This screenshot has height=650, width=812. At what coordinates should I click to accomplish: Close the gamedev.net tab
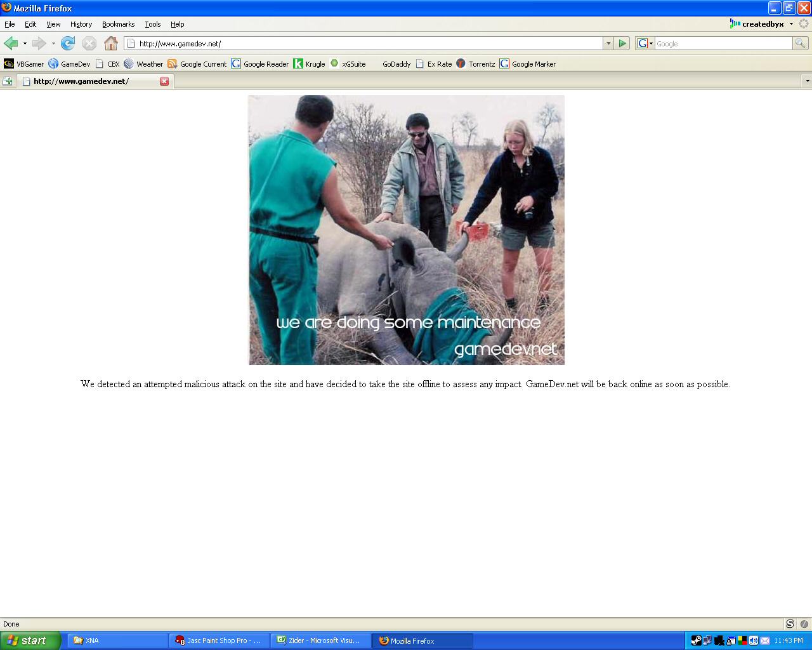coord(164,81)
